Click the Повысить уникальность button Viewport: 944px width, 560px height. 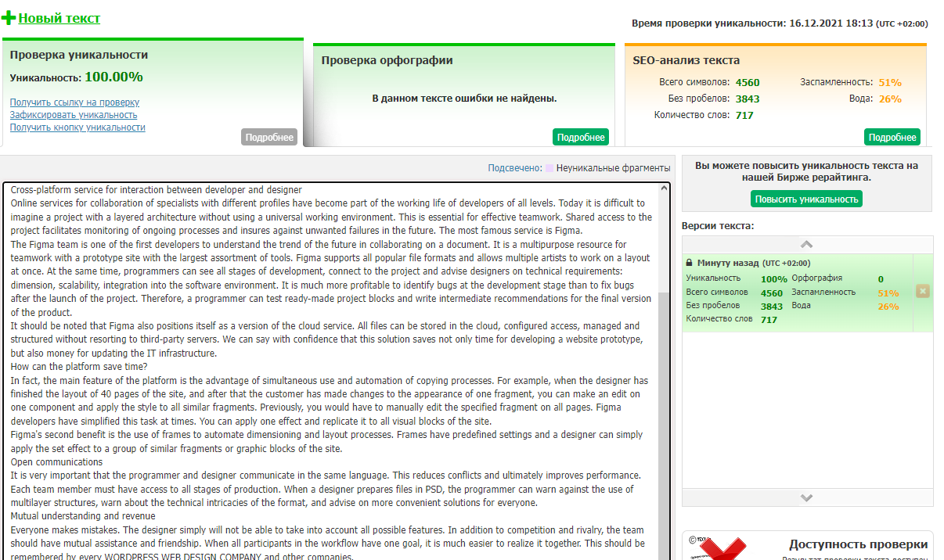click(x=807, y=199)
